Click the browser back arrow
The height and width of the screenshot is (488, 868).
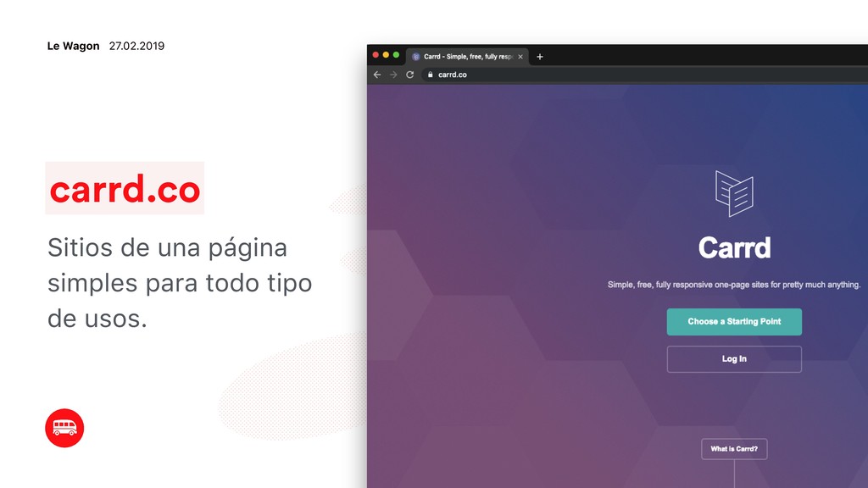(x=377, y=75)
